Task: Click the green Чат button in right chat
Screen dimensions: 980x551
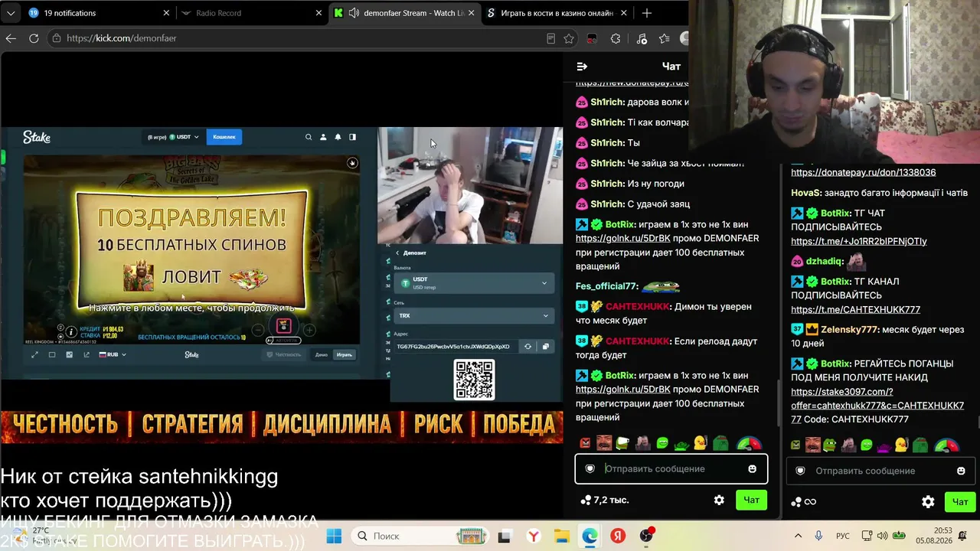Action: click(960, 502)
